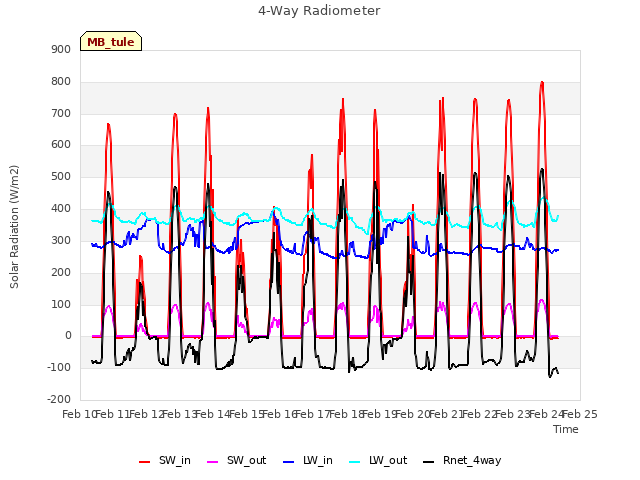The image size is (640, 480).
Task: Click the highest red SW_in peak near Feb 24
Action: pyautogui.click(x=542, y=82)
